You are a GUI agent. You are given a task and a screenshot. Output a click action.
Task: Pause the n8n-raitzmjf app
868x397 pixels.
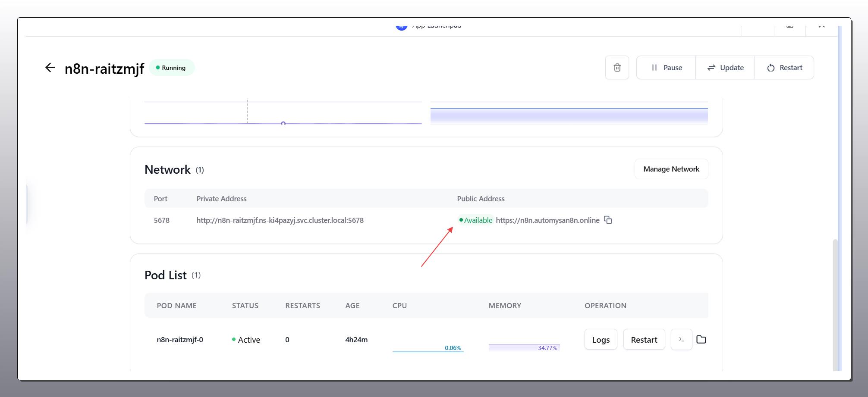pyautogui.click(x=666, y=68)
